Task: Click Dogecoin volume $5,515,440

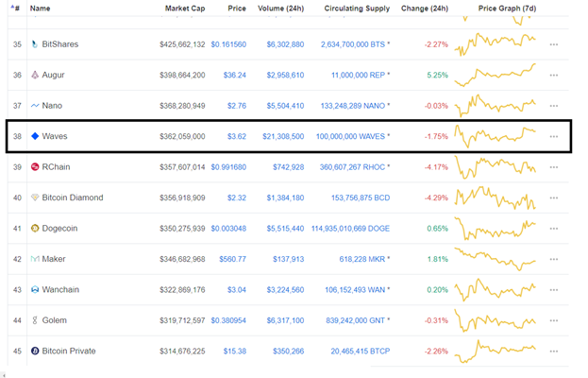Action: pos(285,229)
